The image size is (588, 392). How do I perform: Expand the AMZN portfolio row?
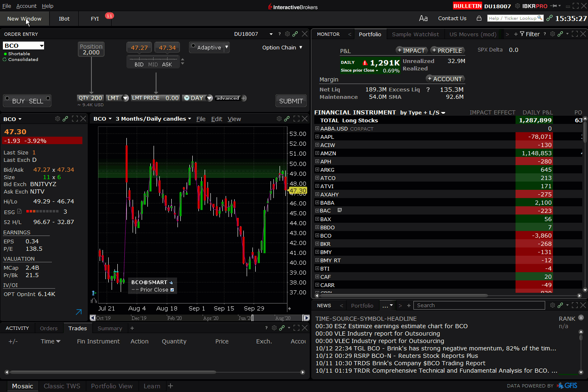click(317, 153)
